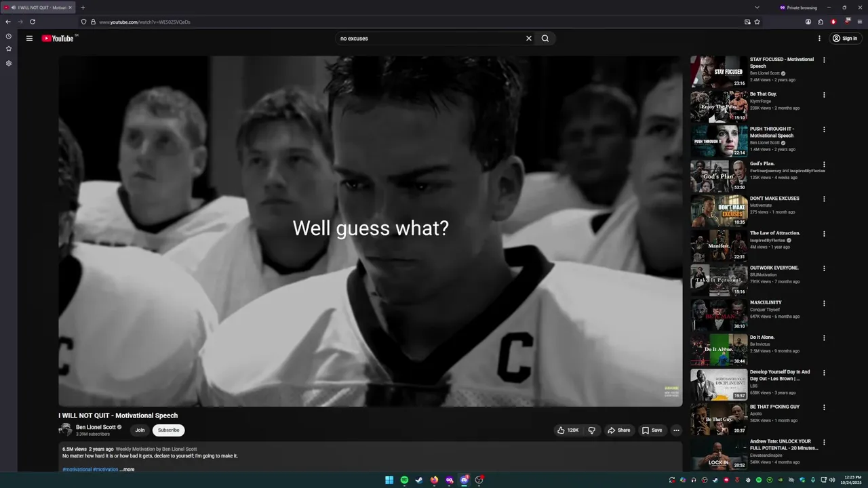This screenshot has height=488, width=868.
Task: Open the Ben Lionel Scott channel name link
Action: (x=96, y=427)
